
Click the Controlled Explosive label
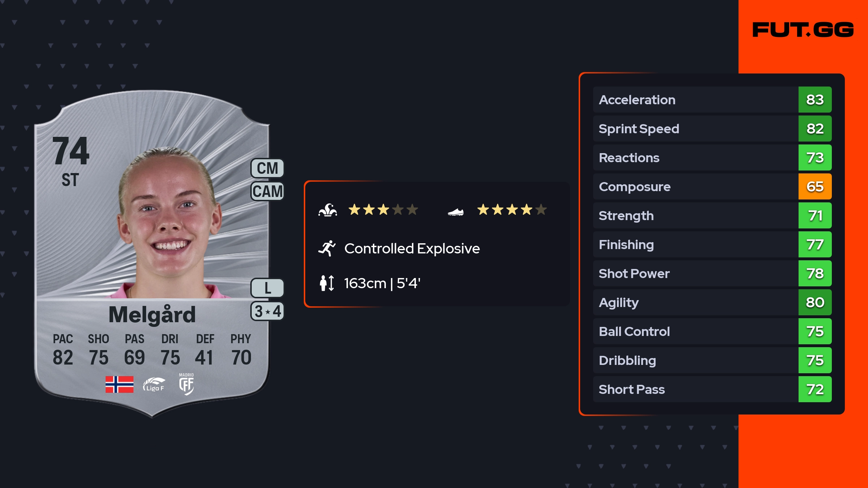click(412, 248)
